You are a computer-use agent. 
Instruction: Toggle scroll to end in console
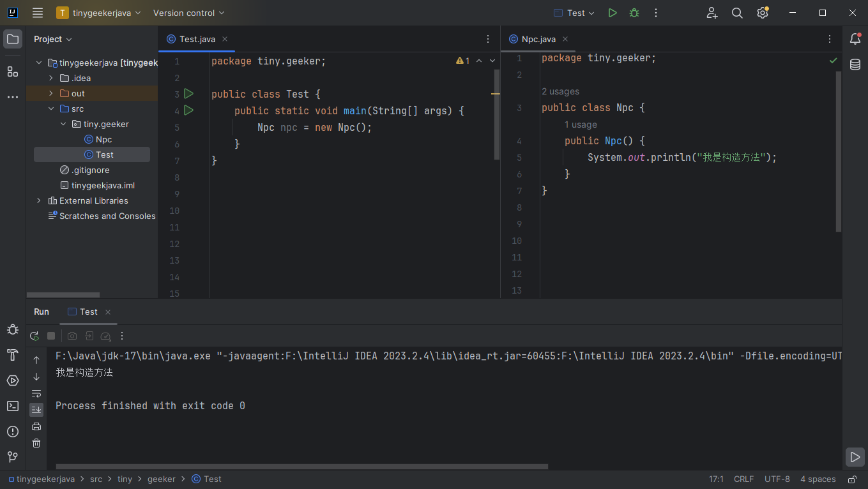click(x=36, y=410)
